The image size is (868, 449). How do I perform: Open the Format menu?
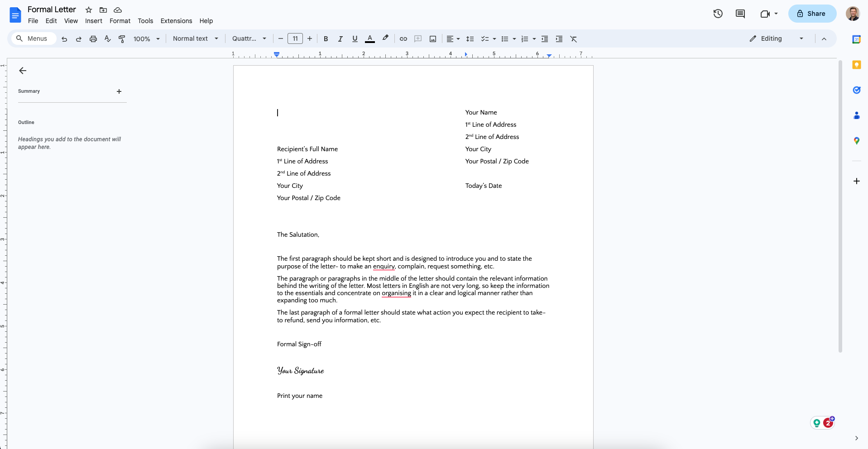pos(120,21)
